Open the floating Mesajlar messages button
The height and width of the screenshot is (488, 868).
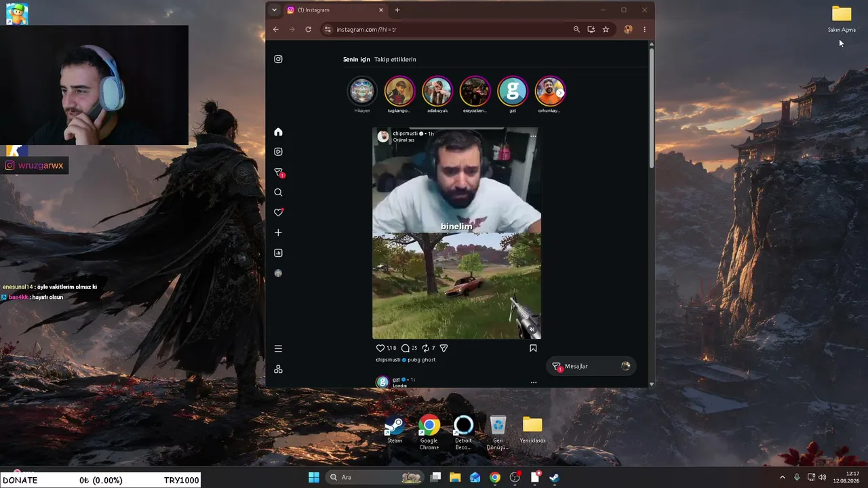pos(591,366)
